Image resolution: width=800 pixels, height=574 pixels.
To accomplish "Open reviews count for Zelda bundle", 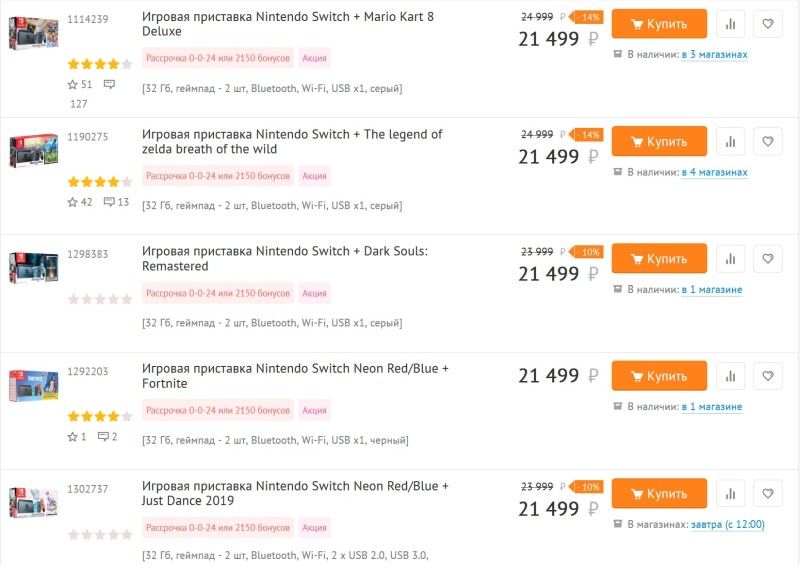I will pos(116,202).
